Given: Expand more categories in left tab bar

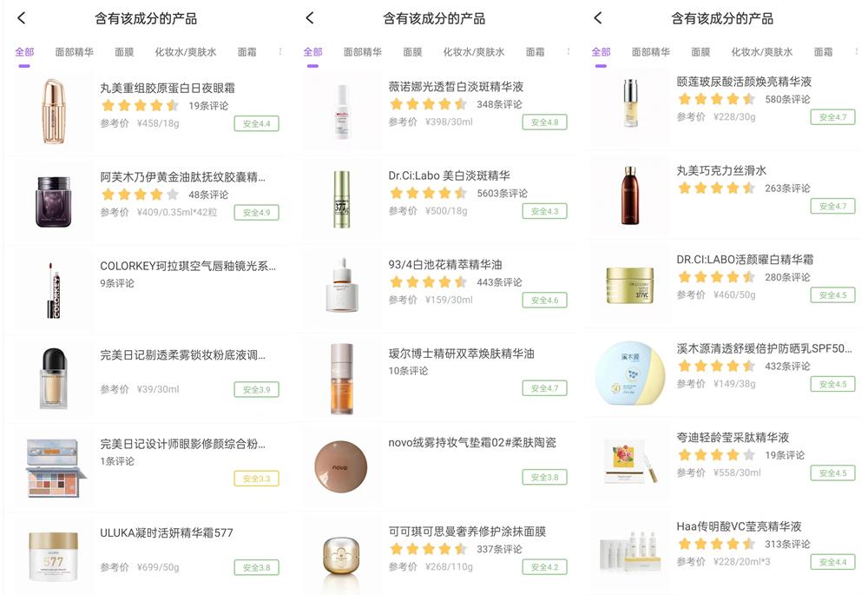Looking at the screenshot, I should [280, 51].
